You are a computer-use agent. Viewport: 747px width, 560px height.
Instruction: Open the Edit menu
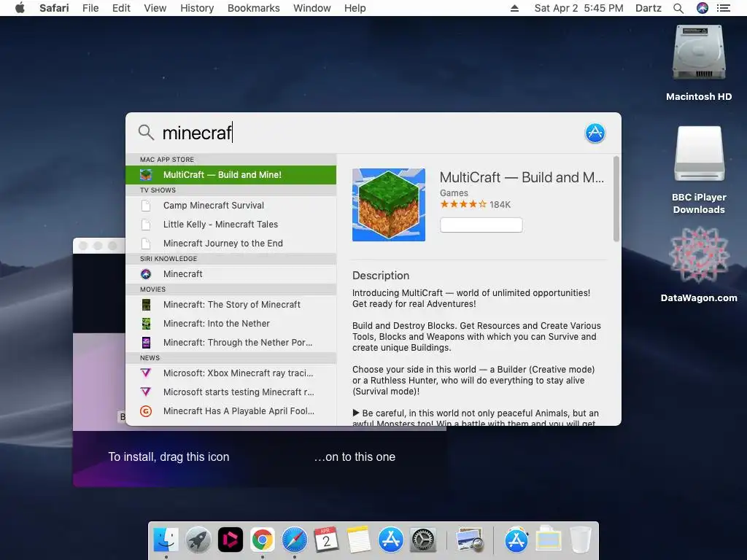(x=121, y=8)
